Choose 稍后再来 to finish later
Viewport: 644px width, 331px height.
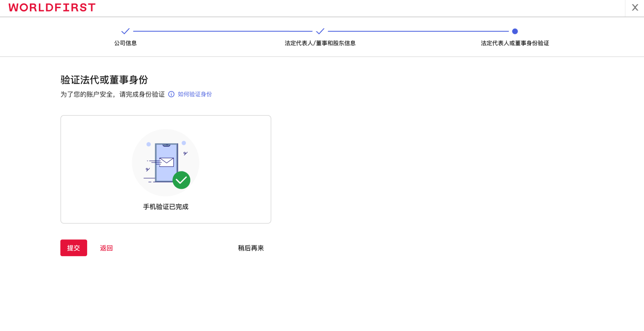[x=251, y=248]
